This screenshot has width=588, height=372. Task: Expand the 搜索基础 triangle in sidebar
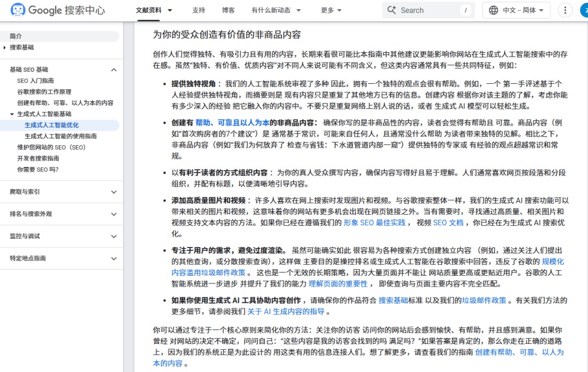(x=4, y=47)
